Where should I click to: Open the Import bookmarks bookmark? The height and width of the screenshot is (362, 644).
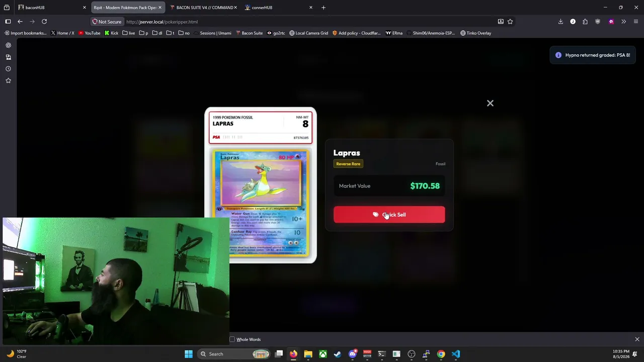tap(25, 33)
